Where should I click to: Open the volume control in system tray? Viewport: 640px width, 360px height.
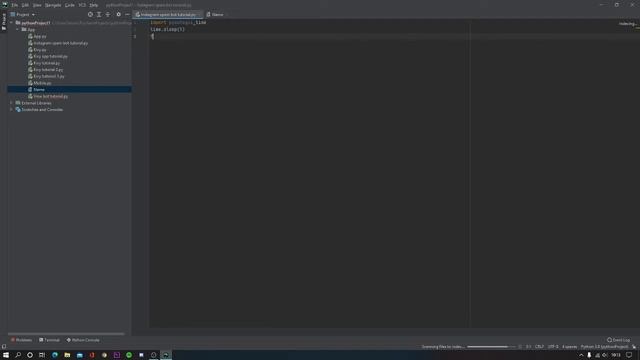[604, 355]
